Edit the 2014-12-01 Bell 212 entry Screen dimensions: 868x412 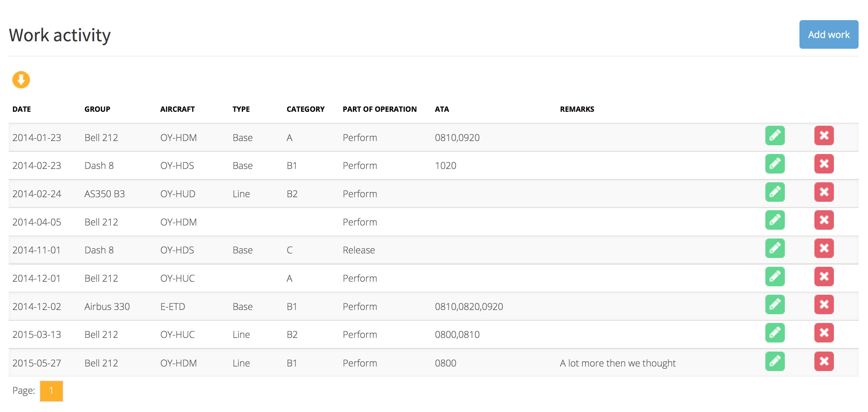[x=775, y=277]
